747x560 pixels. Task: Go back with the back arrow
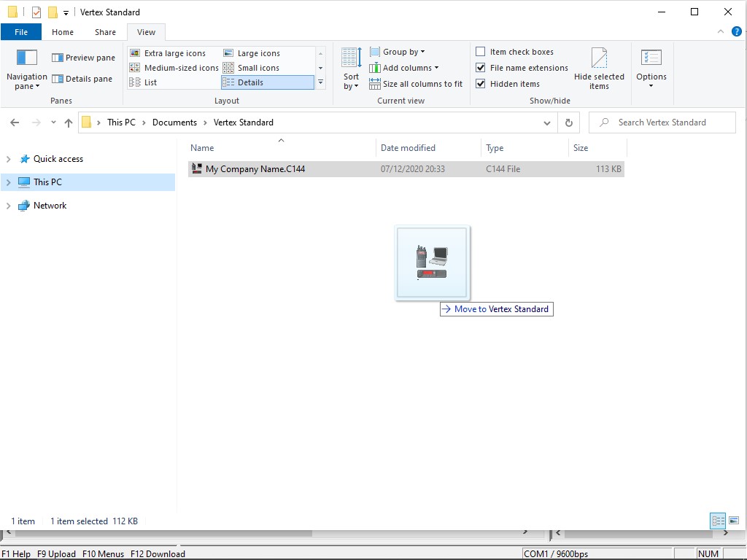pos(15,122)
